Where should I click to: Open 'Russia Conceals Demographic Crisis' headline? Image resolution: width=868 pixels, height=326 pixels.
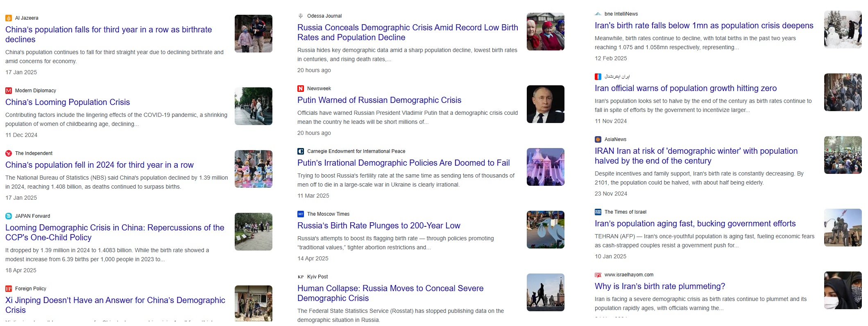408,32
